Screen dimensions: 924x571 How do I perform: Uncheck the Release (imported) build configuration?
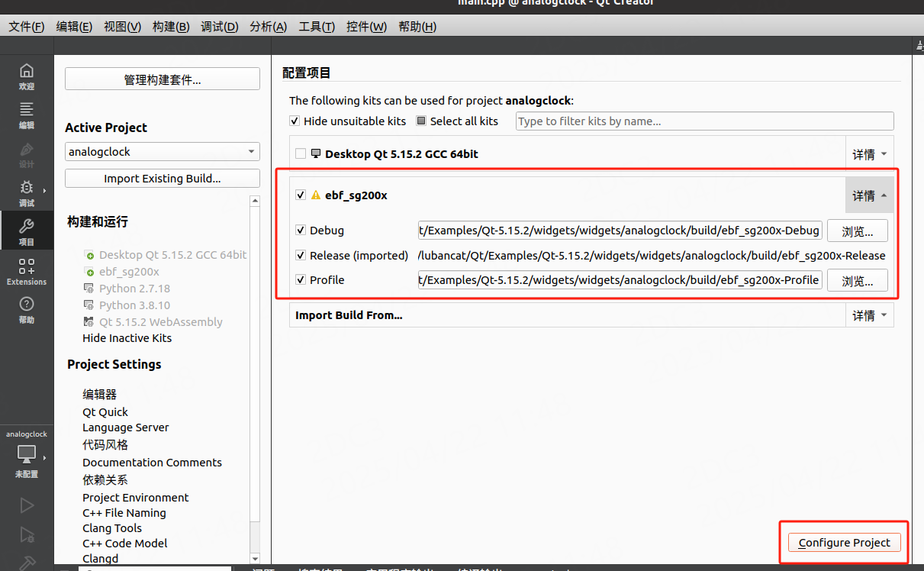301,255
